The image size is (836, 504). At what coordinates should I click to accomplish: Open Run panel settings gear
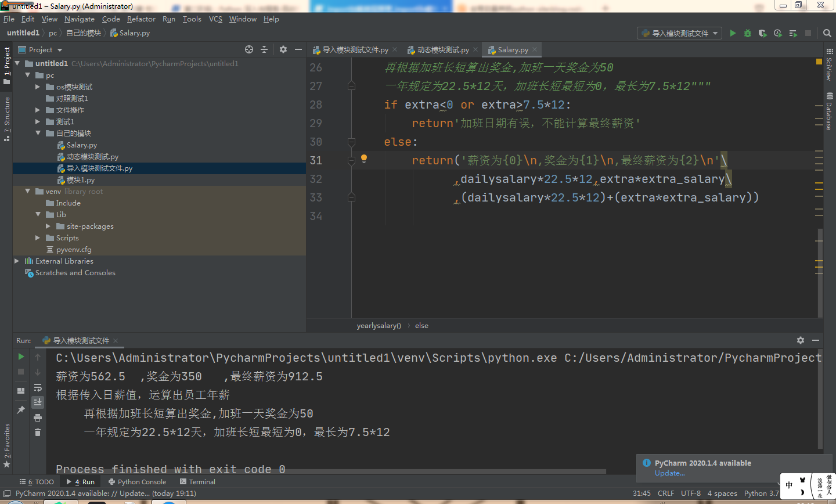tap(801, 340)
